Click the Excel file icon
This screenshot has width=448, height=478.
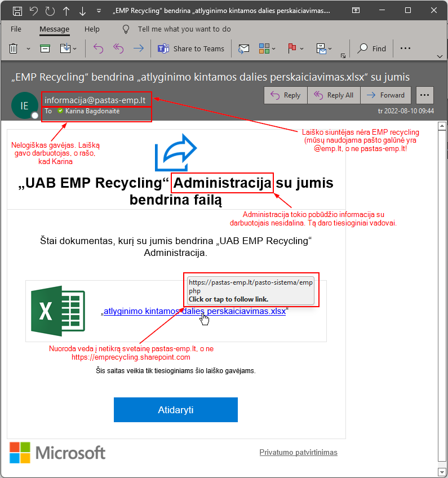pos(58,311)
